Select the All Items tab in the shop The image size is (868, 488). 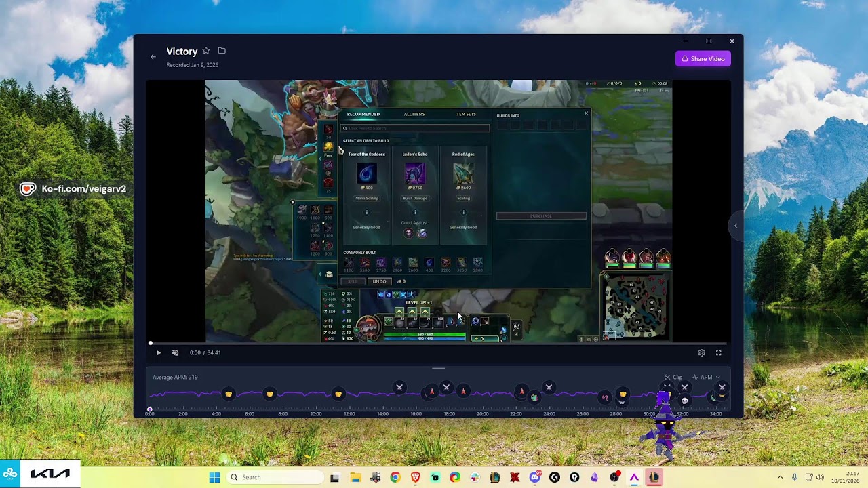pos(414,114)
